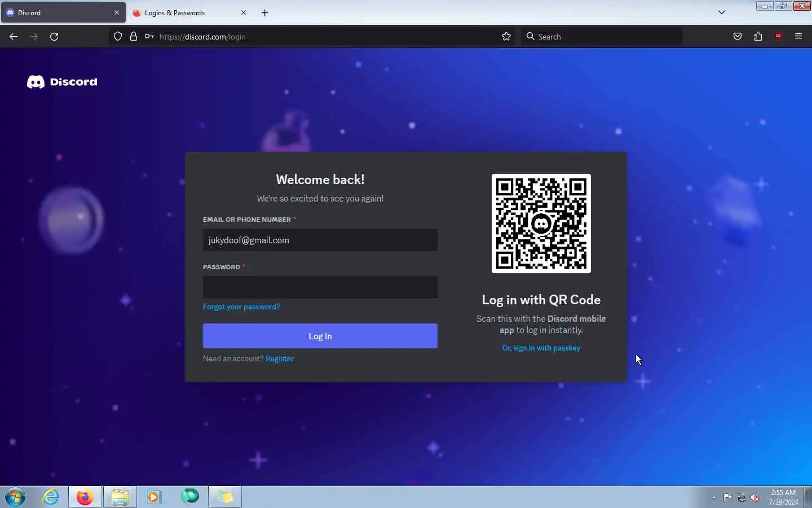Bookmark this page with the star icon
The width and height of the screenshot is (812, 508).
point(506,37)
